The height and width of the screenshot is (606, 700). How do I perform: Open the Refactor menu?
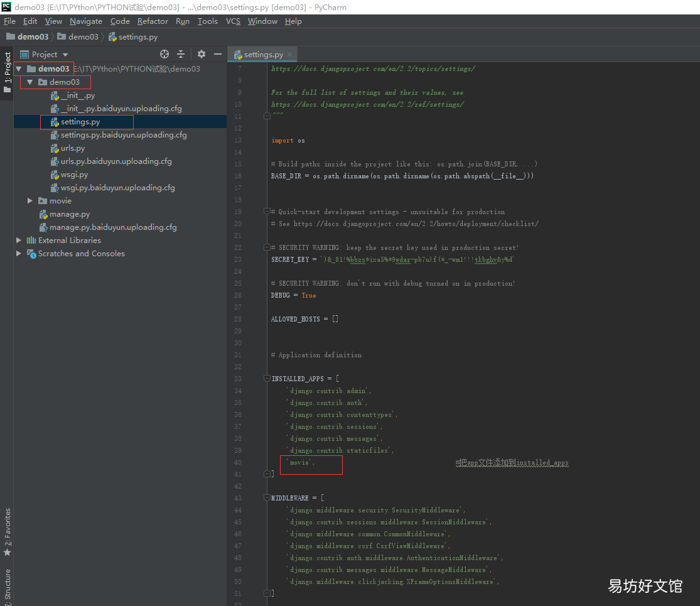point(153,21)
